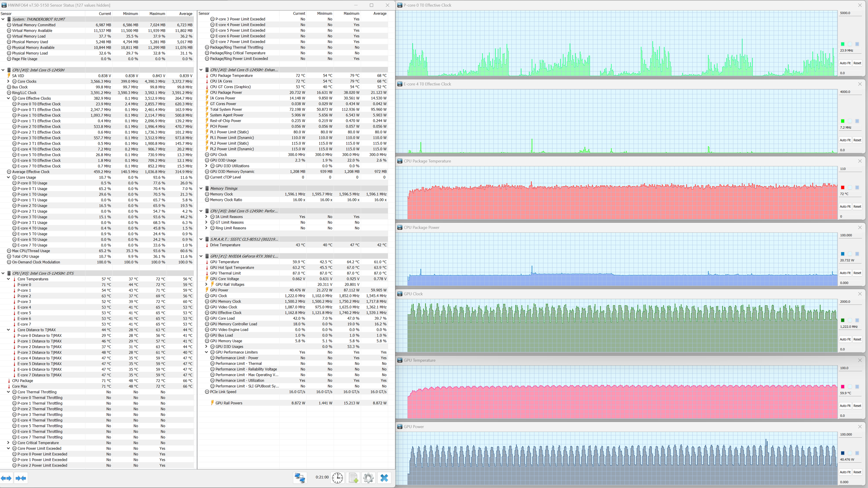Screen dimensions: 868x488
Task: Click the clock reset-timer icon
Action: tap(337, 478)
